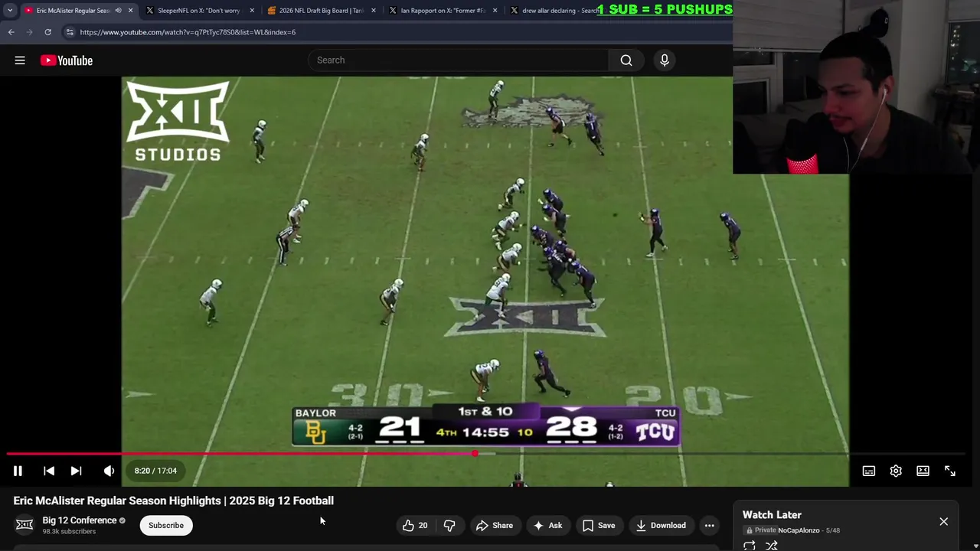The width and height of the screenshot is (980, 551).
Task: Close the Eric McAlister browser tab
Action: click(x=130, y=11)
